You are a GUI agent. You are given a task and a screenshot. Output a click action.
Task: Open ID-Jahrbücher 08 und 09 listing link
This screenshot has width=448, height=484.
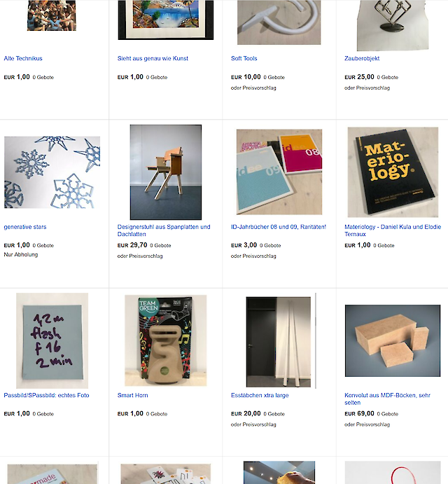(x=279, y=227)
